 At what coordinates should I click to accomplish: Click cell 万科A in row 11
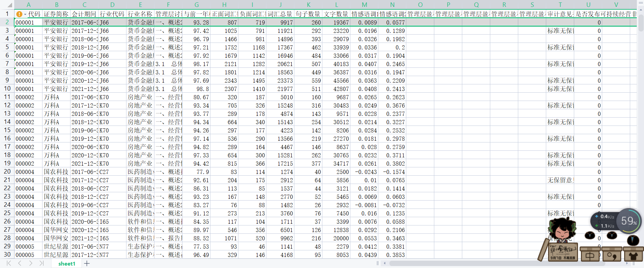point(57,97)
